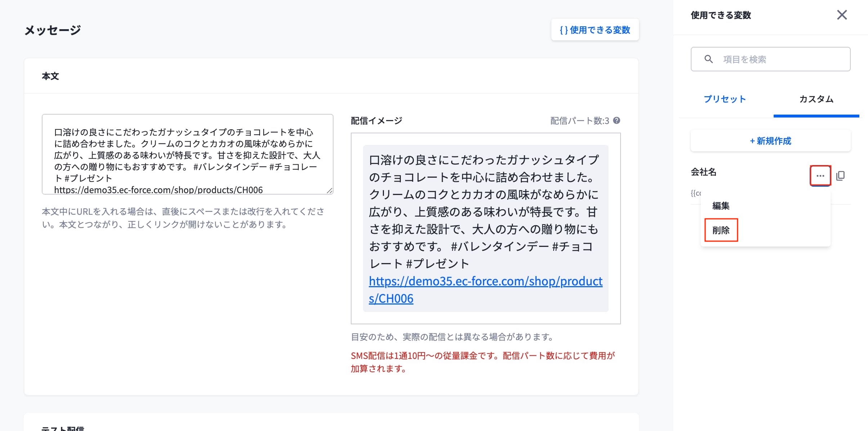Click the red SMS配信は1通10円 billing notice
This screenshot has width=868, height=431.
pos(483,362)
